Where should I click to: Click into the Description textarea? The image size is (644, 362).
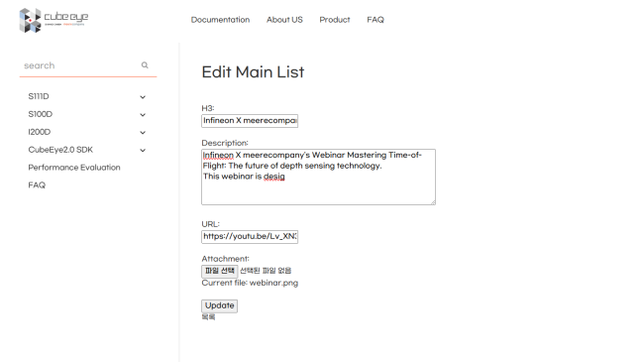coord(318,177)
